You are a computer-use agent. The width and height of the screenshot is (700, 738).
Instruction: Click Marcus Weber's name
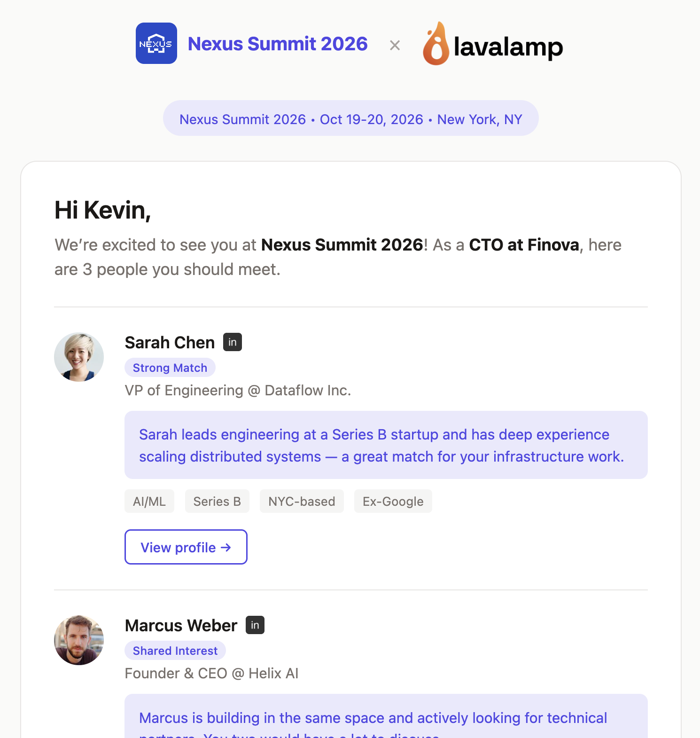click(180, 625)
